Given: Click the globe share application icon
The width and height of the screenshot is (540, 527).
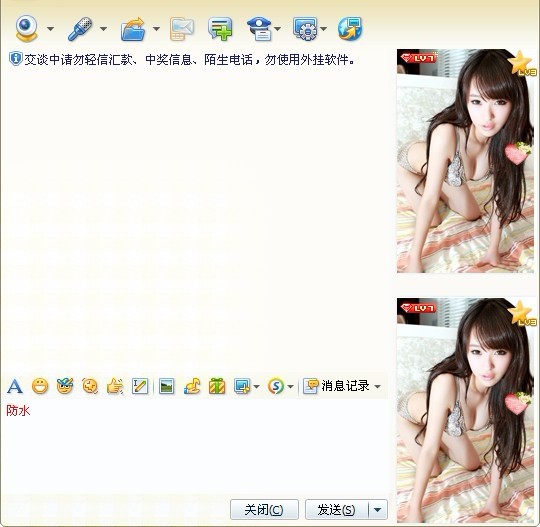Looking at the screenshot, I should point(350,29).
